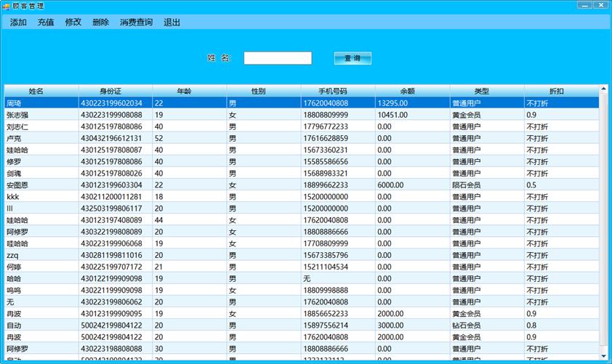Image resolution: width=612 pixels, height=364 pixels.
Task: Click the 折扣 column header
Action: tap(557, 92)
